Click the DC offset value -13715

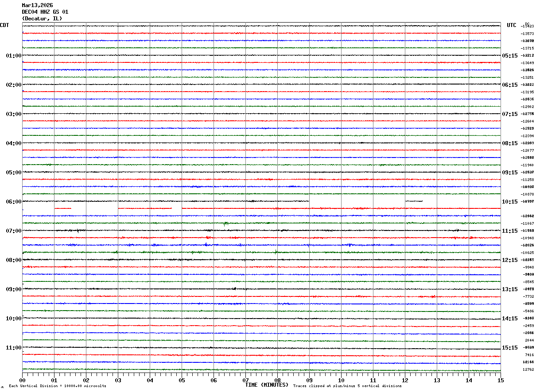528,48
